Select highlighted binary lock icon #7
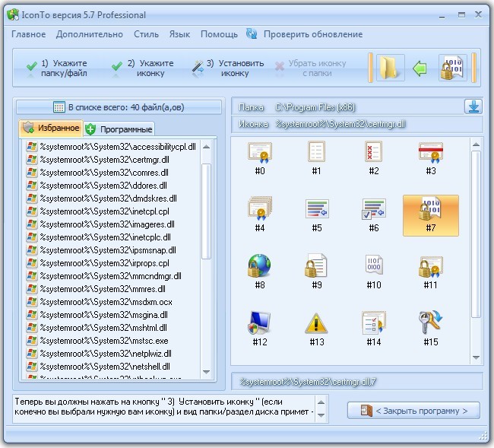The height and width of the screenshot is (448, 494). point(431,215)
